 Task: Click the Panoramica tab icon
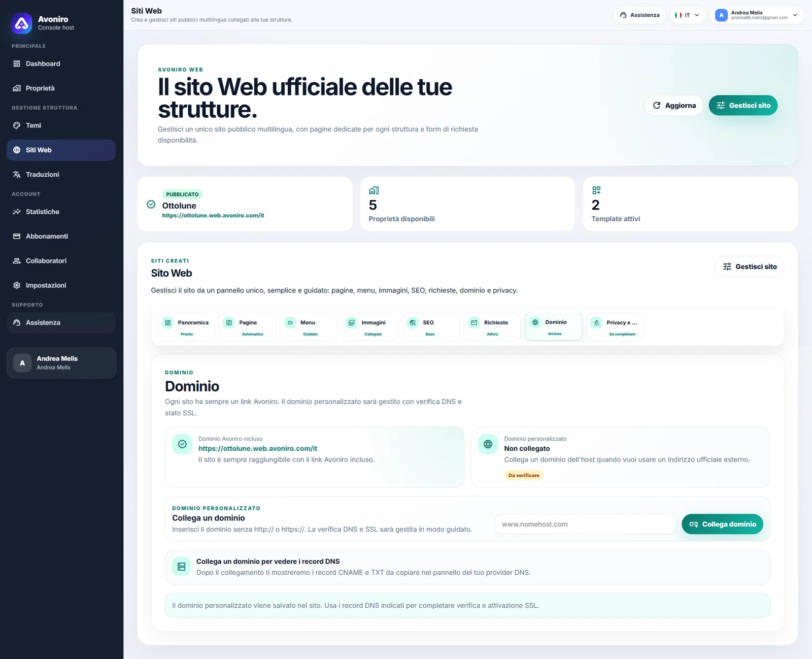[x=168, y=322]
